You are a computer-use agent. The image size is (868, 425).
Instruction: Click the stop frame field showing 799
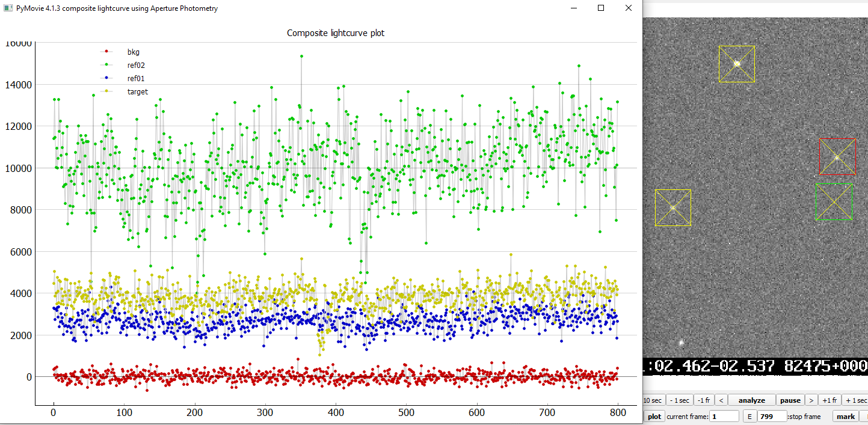pos(772,417)
